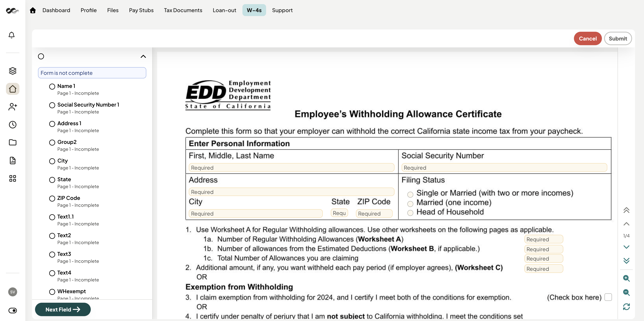Toggle the switch at sidebar bottom
This screenshot has height=321, width=644.
pos(13,311)
